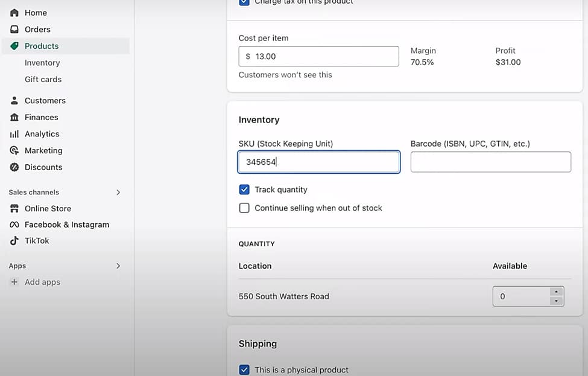Select the TikTok channel icon
The width and height of the screenshot is (588, 376).
coord(14,240)
